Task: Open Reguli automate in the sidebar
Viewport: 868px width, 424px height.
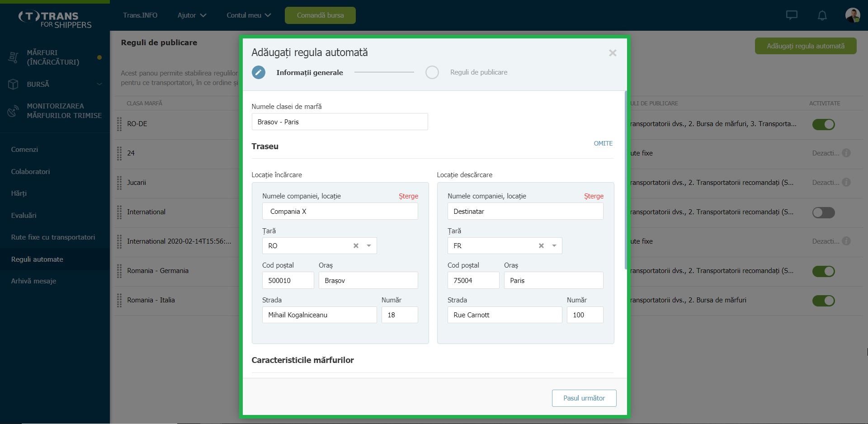Action: (37, 259)
